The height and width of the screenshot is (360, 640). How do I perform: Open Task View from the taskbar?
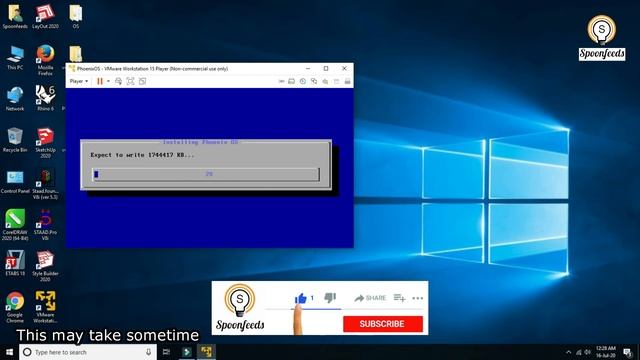pyautogui.click(x=166, y=352)
